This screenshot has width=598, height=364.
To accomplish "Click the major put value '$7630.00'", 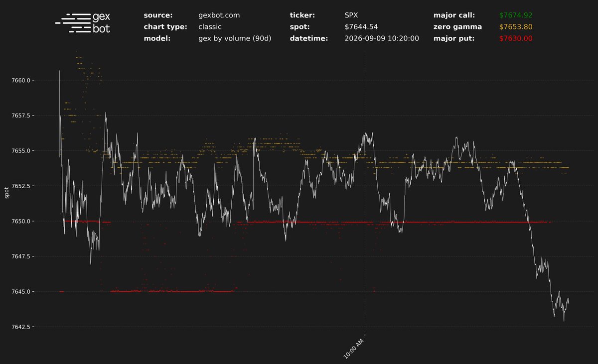I will point(516,38).
